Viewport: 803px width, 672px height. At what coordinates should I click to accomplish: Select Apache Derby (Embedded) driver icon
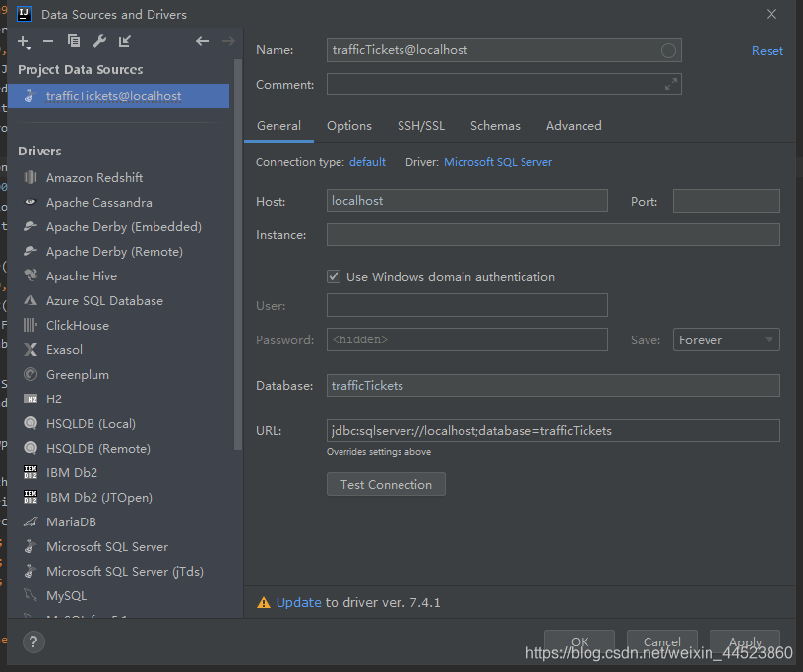(31, 226)
